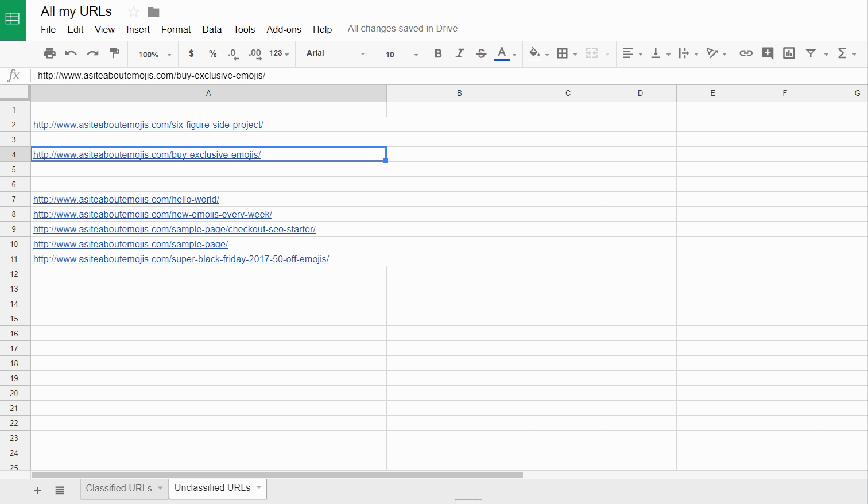The image size is (868, 504).
Task: Open the zoom 100% dropdown
Action: click(154, 54)
